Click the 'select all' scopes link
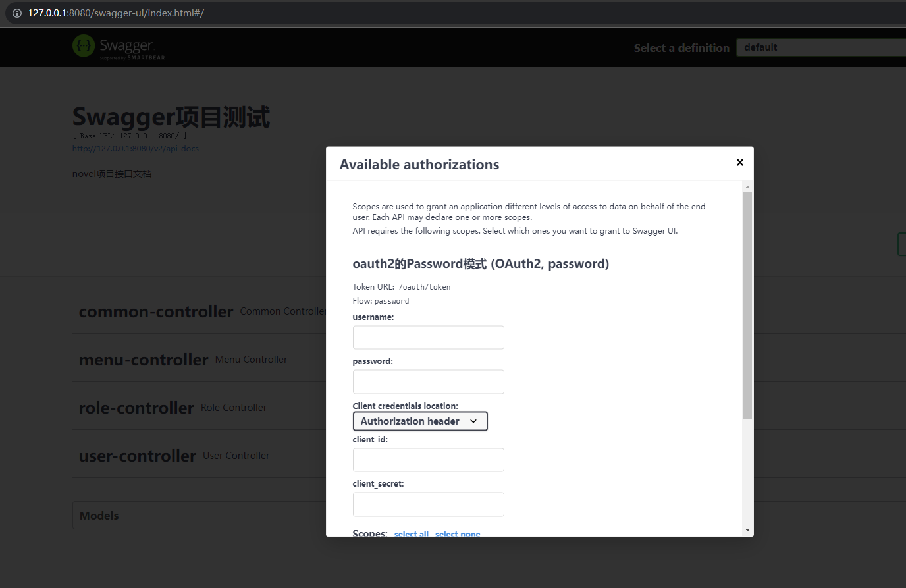 point(411,533)
